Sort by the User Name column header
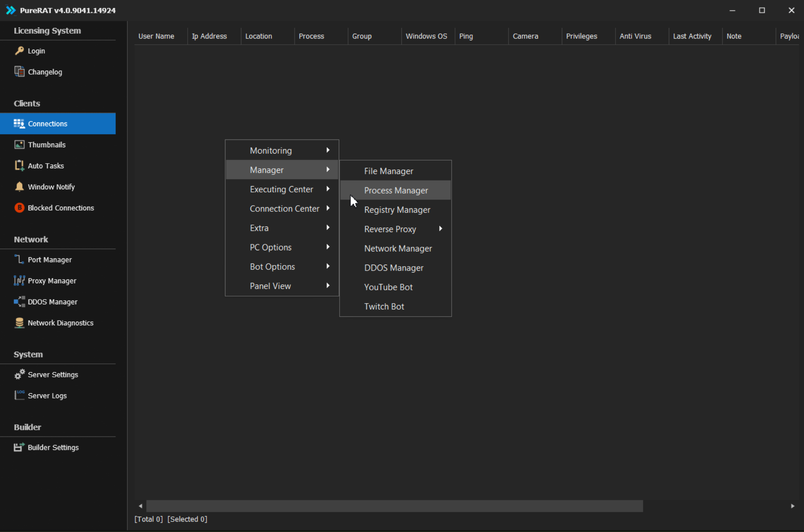 [160, 36]
